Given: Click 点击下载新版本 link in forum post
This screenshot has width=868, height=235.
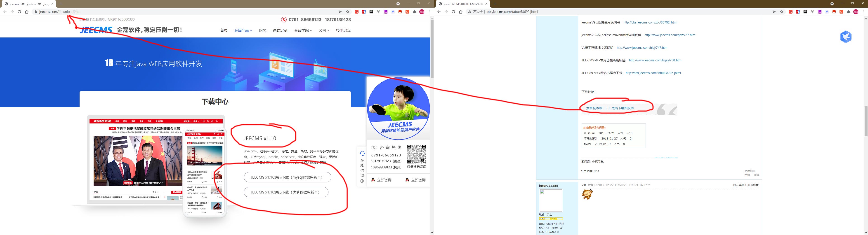Looking at the screenshot, I should tap(622, 108).
